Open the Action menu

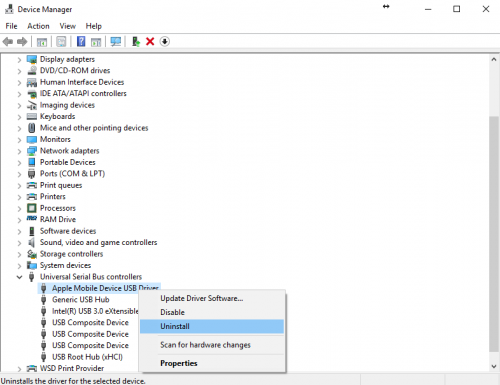(38, 26)
